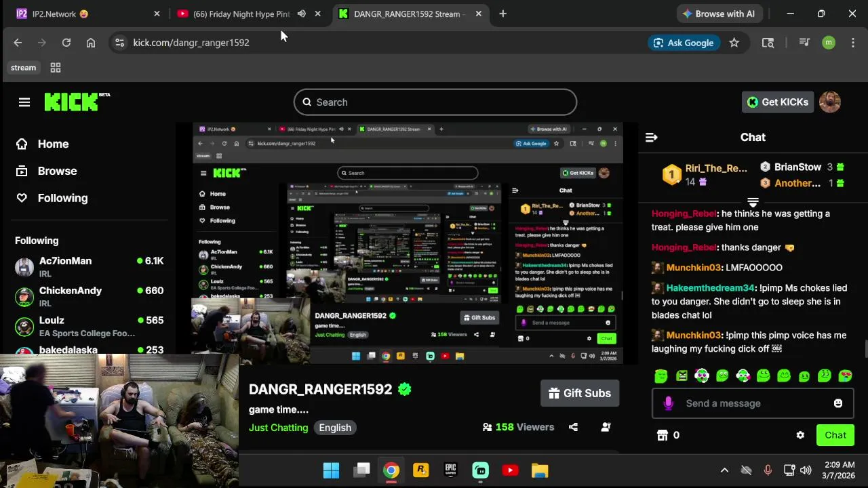Open the Kick hamburger menu

pyautogui.click(x=24, y=102)
